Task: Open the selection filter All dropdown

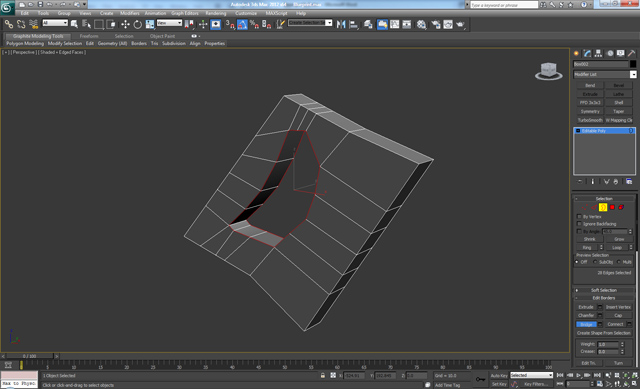Action: tap(55, 23)
